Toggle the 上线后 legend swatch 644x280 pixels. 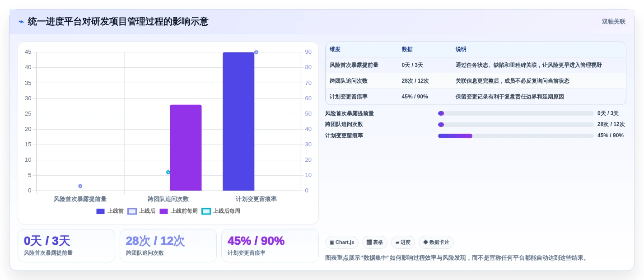pos(132,211)
